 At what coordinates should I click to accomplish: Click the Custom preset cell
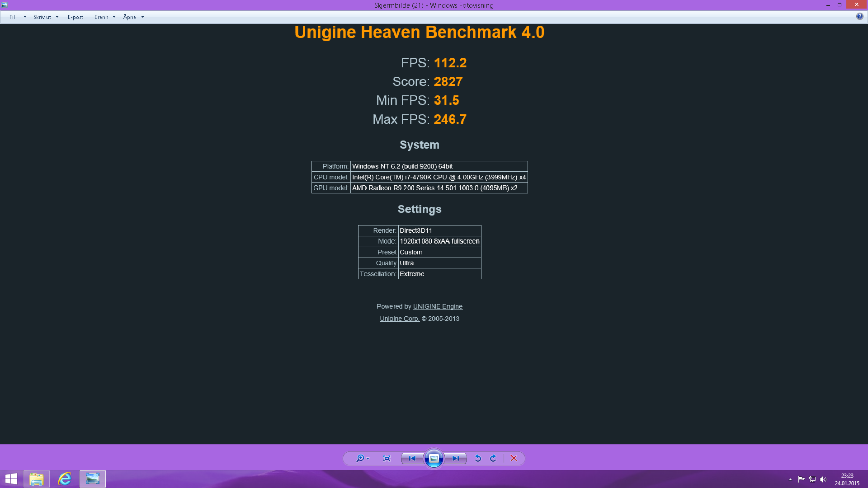point(439,252)
